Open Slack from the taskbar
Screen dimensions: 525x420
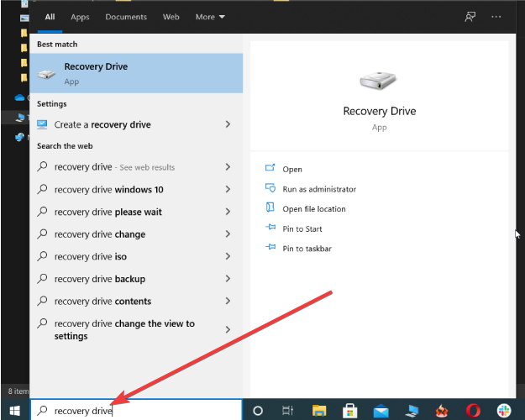(504, 410)
